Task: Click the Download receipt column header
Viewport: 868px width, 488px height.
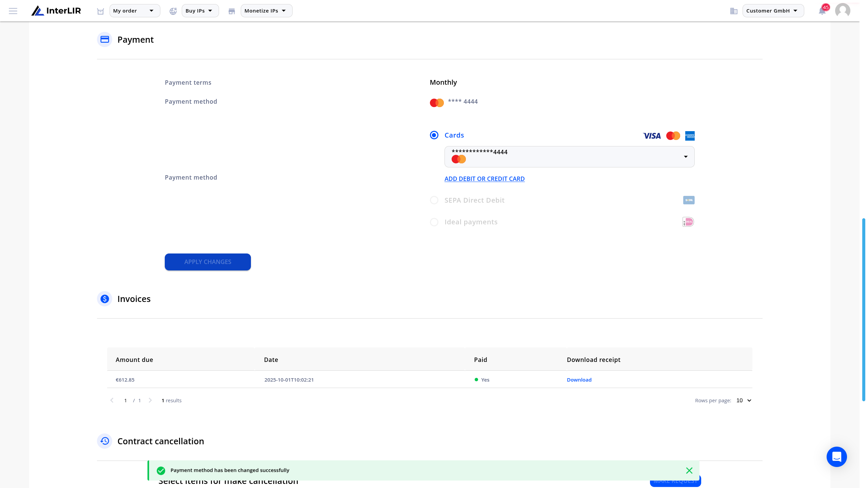Action: point(594,360)
